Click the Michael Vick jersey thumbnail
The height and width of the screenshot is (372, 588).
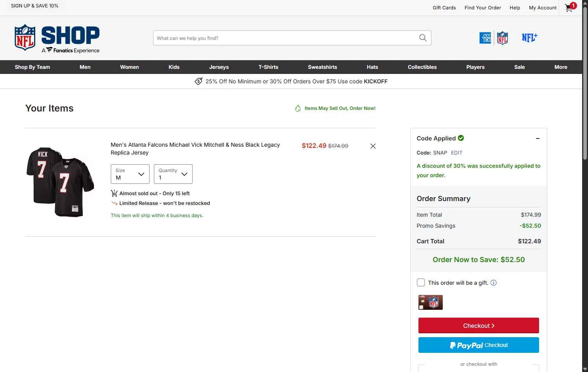[61, 182]
